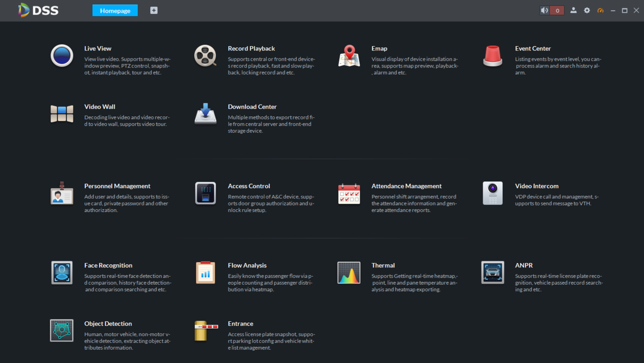Open Event Center red siren icon
The width and height of the screenshot is (644, 363).
(x=493, y=56)
